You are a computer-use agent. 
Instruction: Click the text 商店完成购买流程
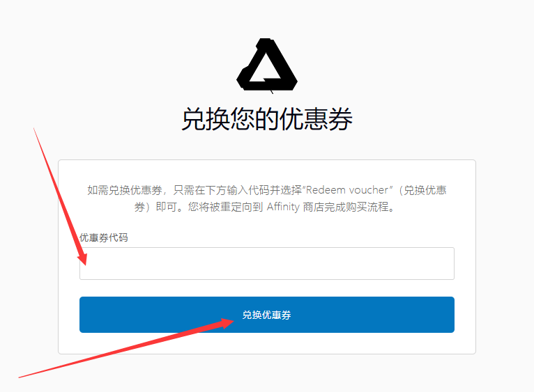pyautogui.click(x=346, y=207)
